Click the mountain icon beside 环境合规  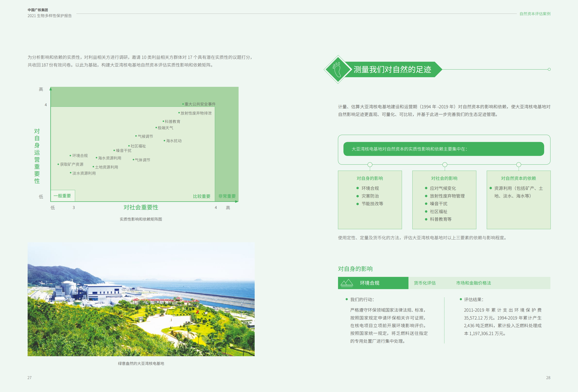coord(347,283)
